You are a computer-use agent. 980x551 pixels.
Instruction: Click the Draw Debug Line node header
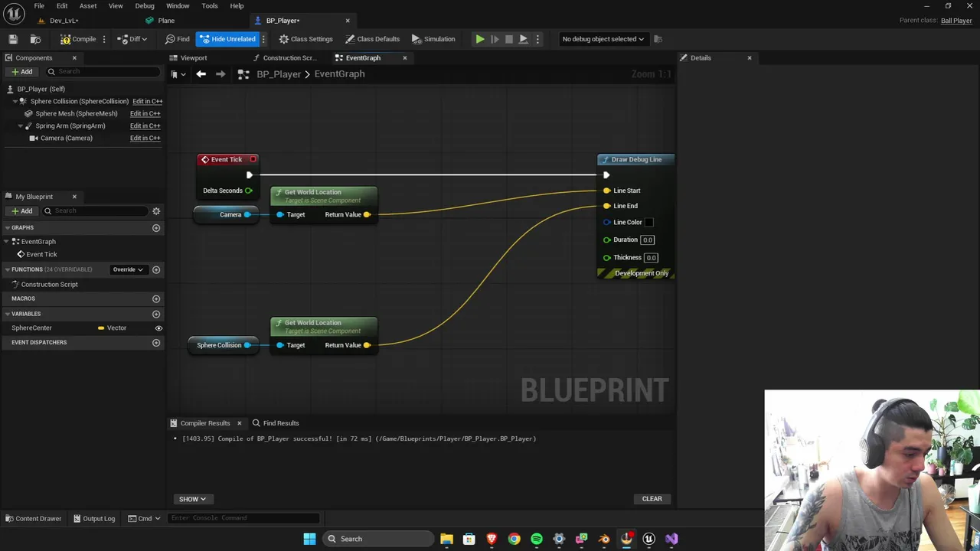click(635, 159)
